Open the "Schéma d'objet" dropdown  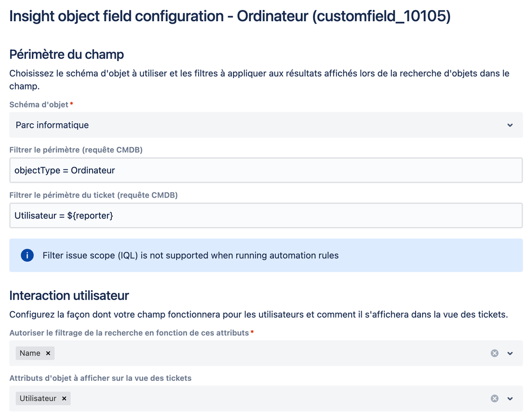coord(510,125)
